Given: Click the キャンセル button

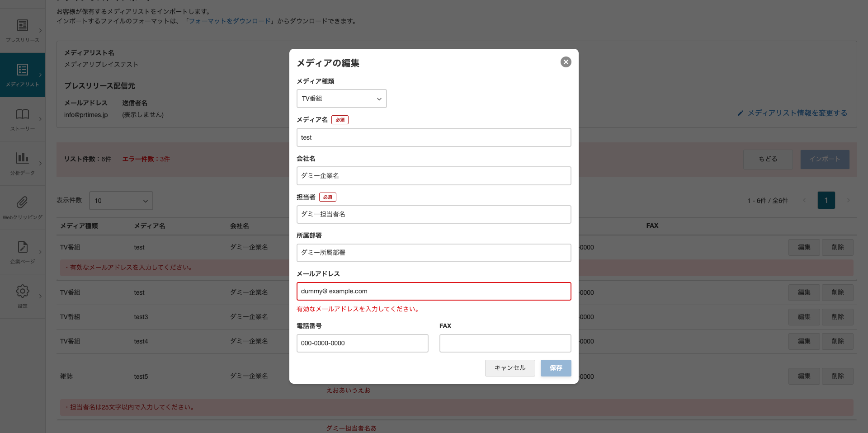Looking at the screenshot, I should pos(510,368).
